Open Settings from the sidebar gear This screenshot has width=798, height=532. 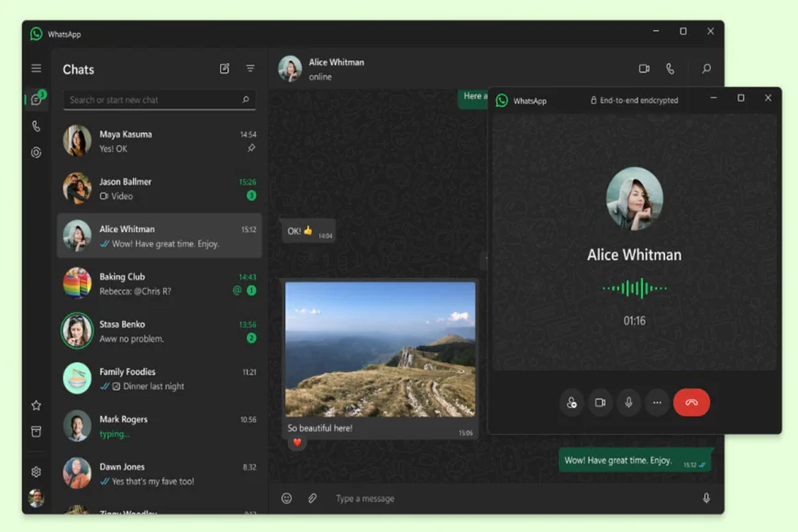tap(35, 471)
